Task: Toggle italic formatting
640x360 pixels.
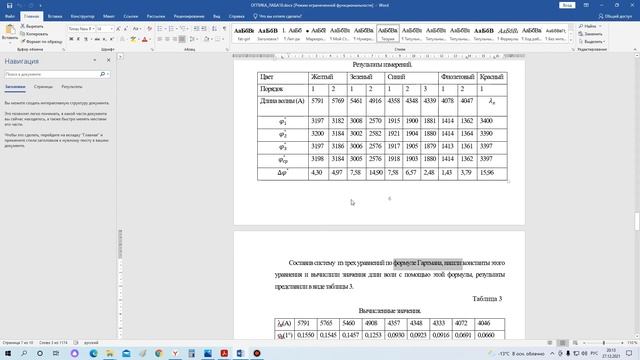Action: pyautogui.click(x=78, y=39)
